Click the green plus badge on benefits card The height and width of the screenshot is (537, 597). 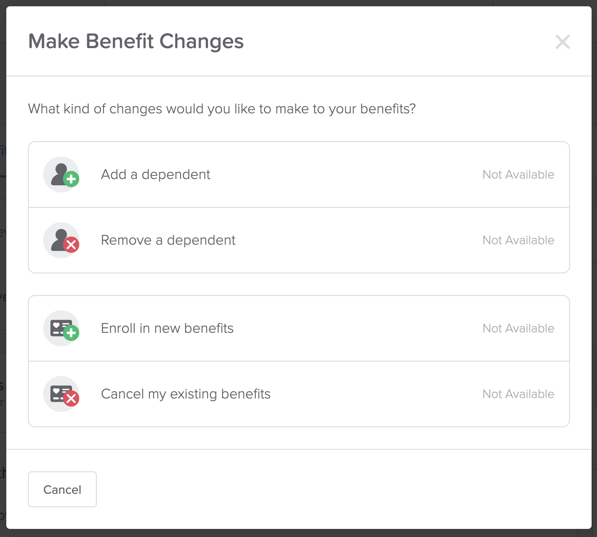[71, 333]
